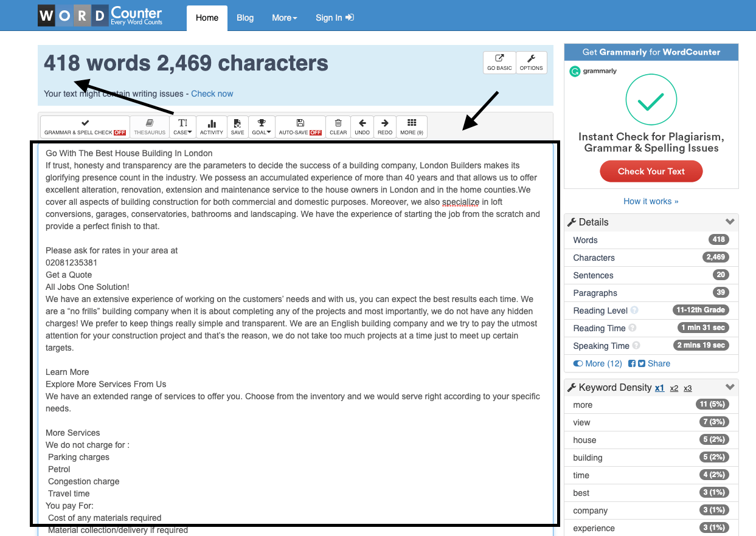Toggle More (12) details switch
This screenshot has height=536, width=756.
[x=597, y=363]
